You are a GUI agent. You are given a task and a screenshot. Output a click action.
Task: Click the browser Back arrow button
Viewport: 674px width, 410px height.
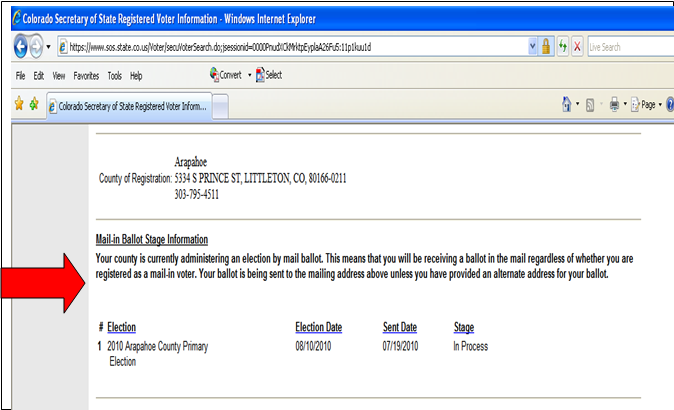click(x=20, y=46)
